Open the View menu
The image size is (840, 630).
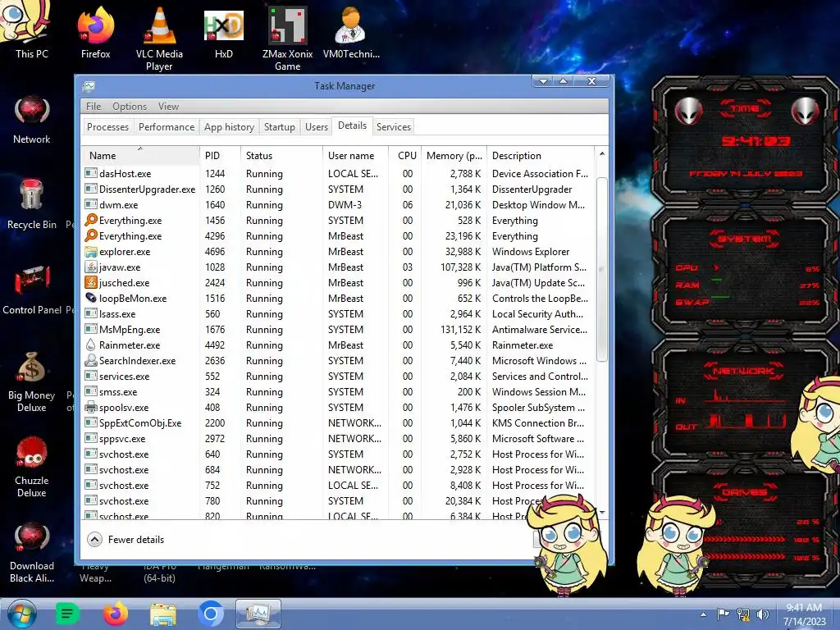(168, 106)
